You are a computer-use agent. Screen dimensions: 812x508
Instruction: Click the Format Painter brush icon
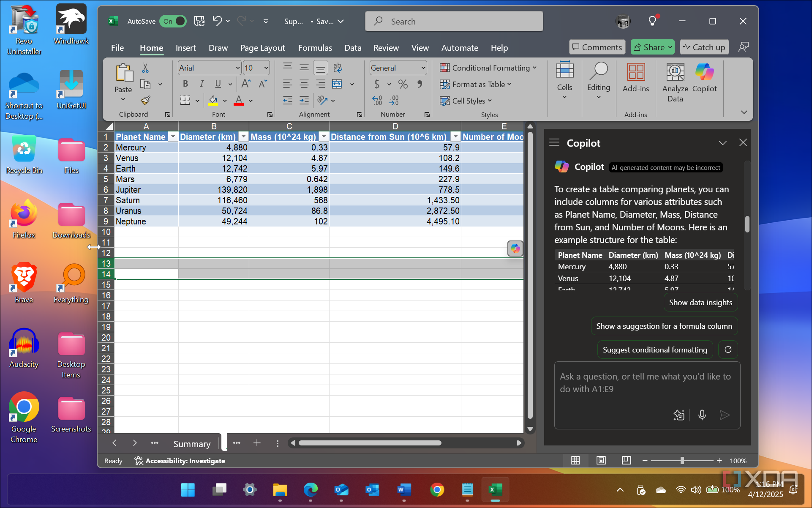coord(145,101)
